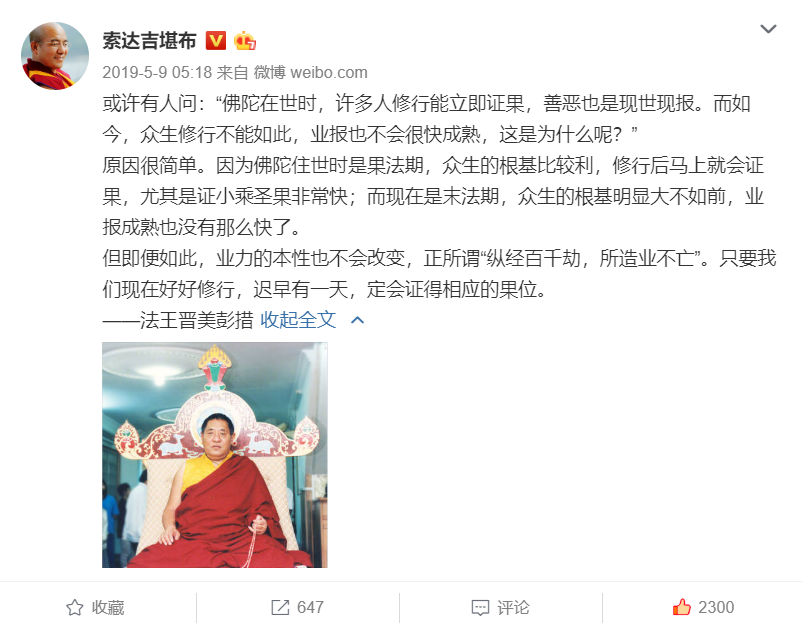Open the post options chevron menu
The width and height of the screenshot is (803, 631).
click(x=768, y=29)
